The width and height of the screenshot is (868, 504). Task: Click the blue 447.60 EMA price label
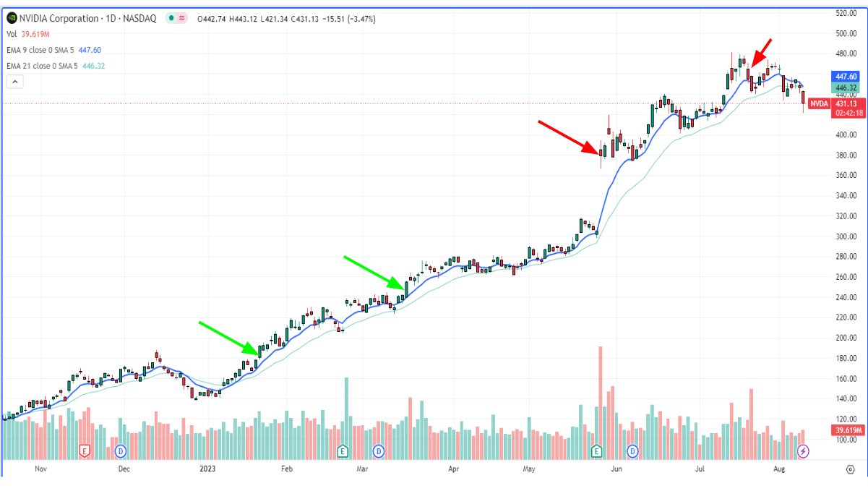tap(846, 76)
